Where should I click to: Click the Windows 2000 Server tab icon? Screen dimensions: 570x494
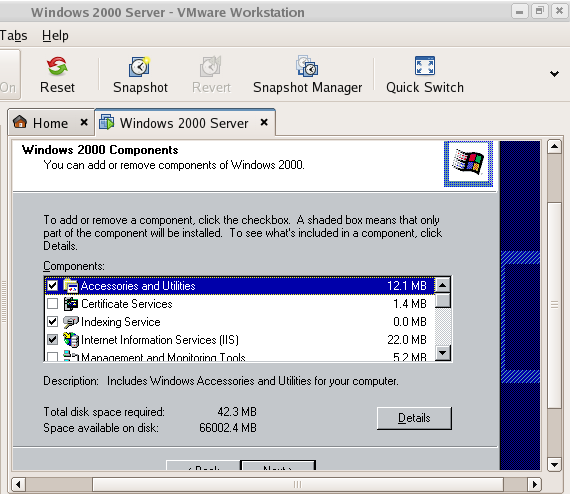coord(107,122)
